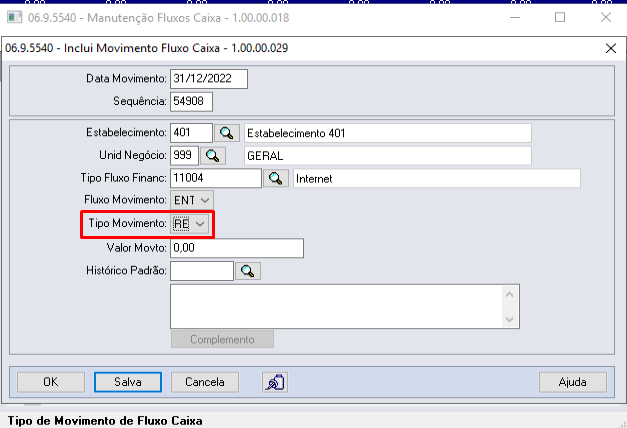The image size is (627, 428).
Task: Expand the Tipo Movimento dropdown
Action: tap(200, 224)
